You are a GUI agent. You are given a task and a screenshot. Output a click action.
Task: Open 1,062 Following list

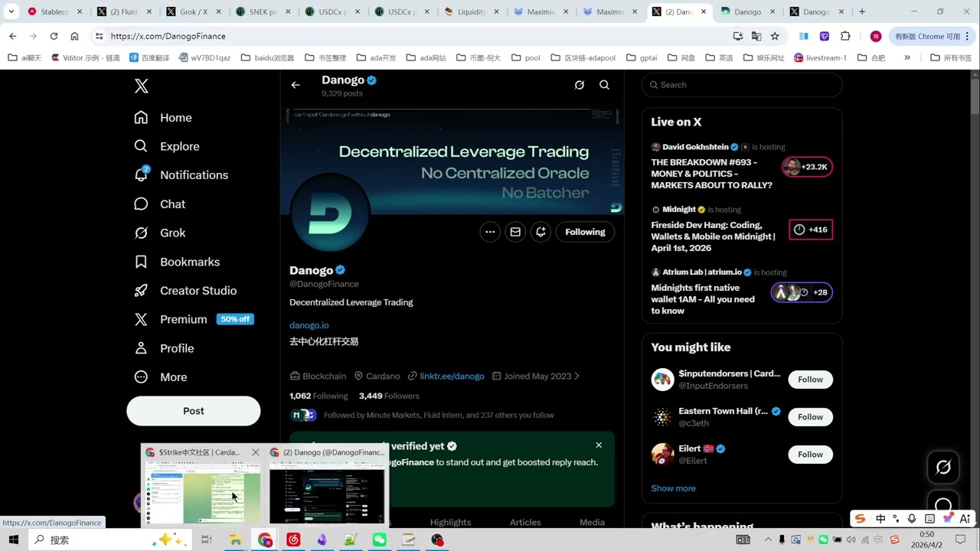point(318,396)
